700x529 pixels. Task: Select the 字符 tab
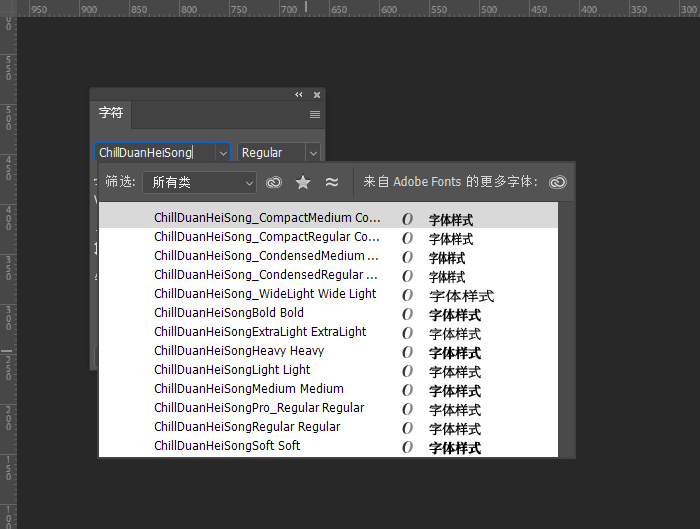pyautogui.click(x=111, y=112)
